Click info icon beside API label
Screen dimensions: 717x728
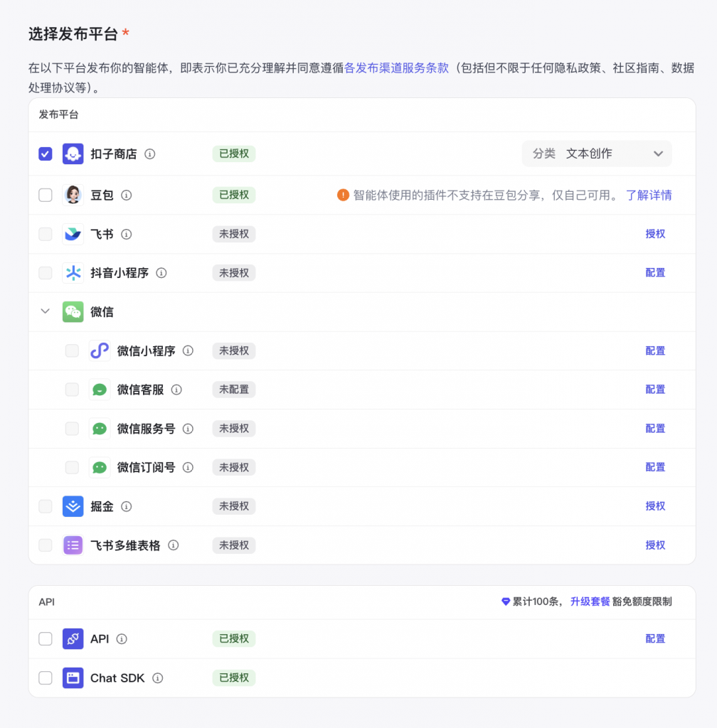122,639
